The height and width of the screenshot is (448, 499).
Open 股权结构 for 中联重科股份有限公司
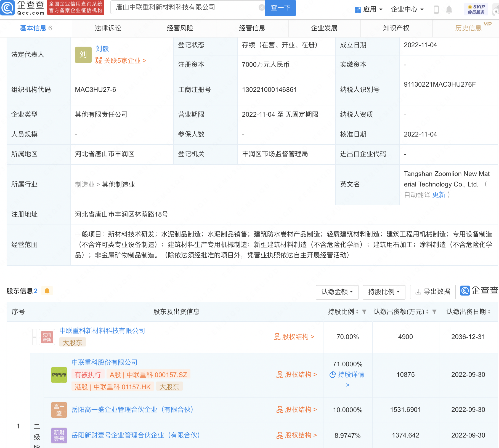297,375
